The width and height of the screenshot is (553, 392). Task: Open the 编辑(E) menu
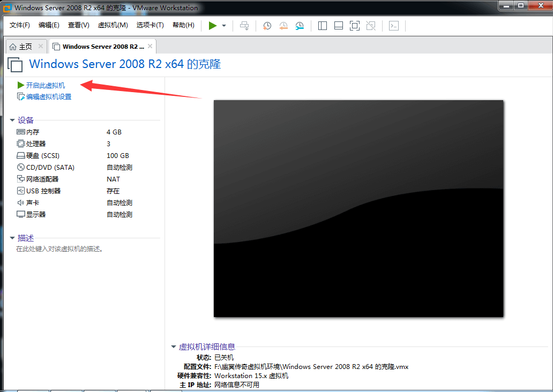pos(49,25)
